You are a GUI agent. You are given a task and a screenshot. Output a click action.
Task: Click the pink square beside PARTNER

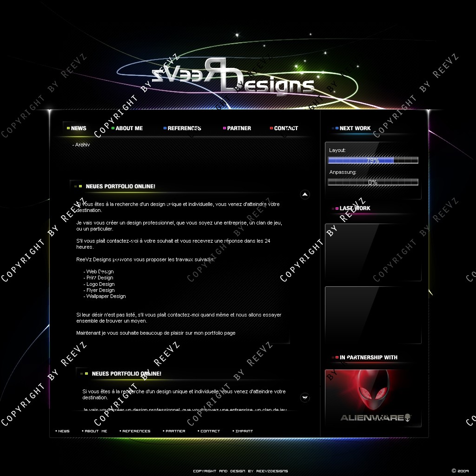[x=225, y=128]
